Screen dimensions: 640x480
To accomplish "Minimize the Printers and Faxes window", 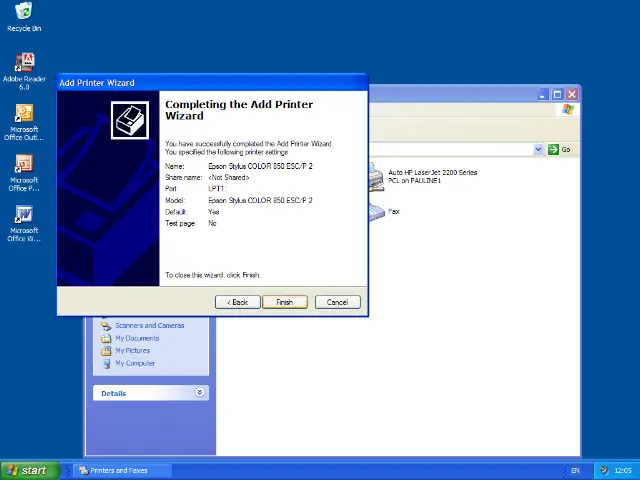I will (542, 95).
